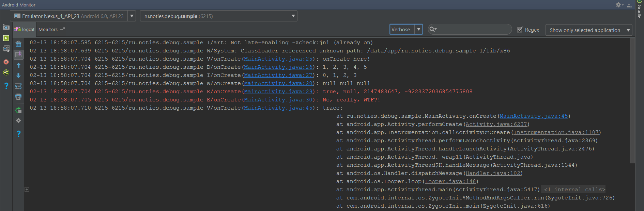The image size is (644, 211).
Task: Open logcat header settings gear
Action: [x=18, y=120]
